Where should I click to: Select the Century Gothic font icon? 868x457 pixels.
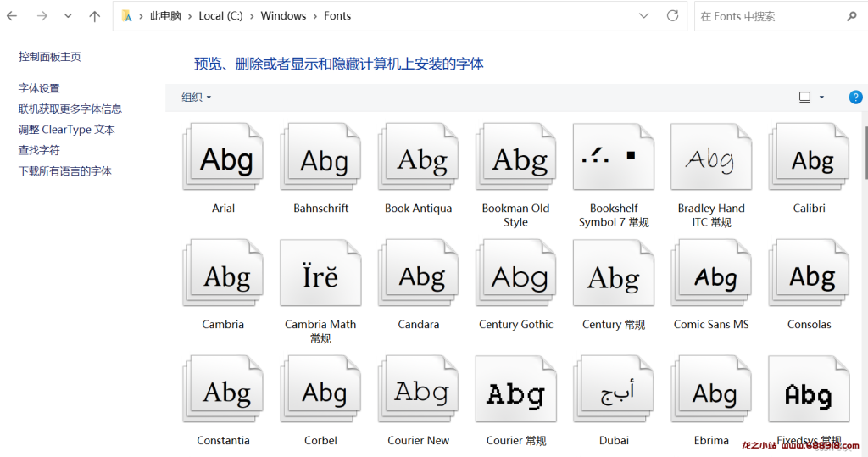tap(515, 273)
